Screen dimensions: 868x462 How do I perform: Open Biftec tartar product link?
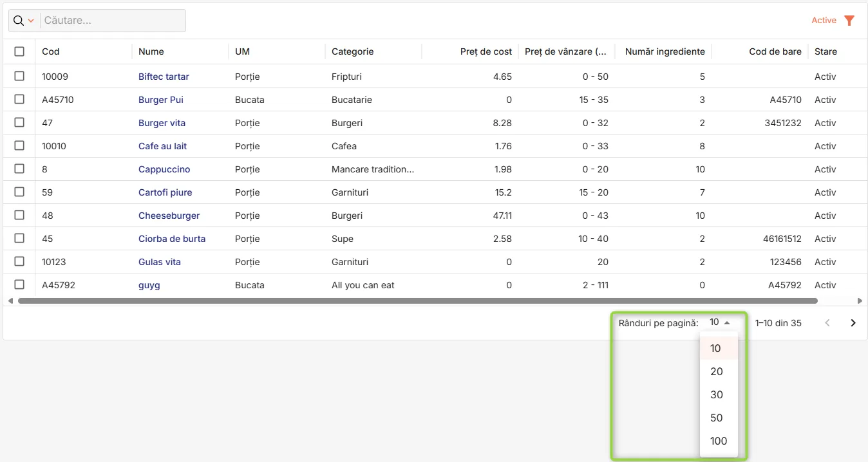click(164, 77)
